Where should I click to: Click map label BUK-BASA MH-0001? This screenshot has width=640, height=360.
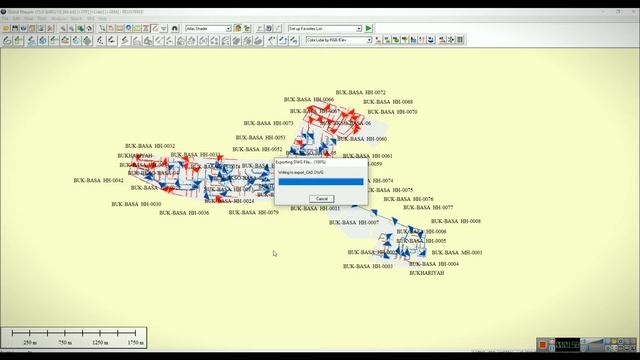tap(457, 253)
